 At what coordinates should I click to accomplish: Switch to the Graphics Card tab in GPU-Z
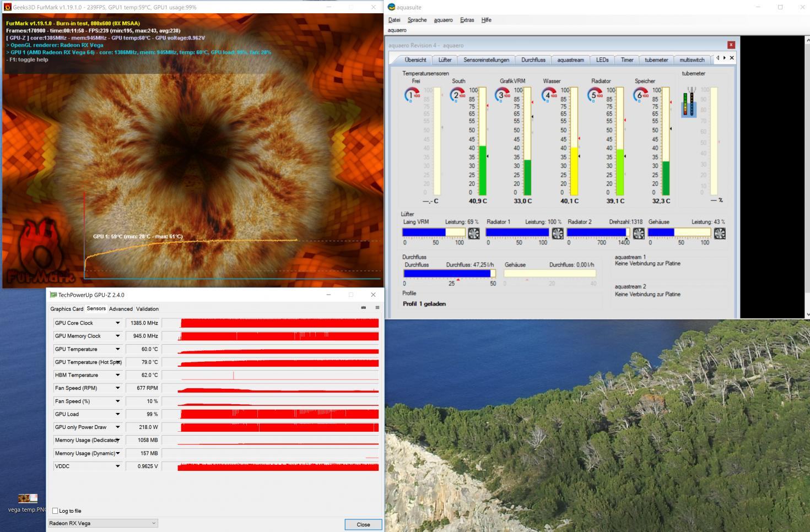click(x=67, y=309)
